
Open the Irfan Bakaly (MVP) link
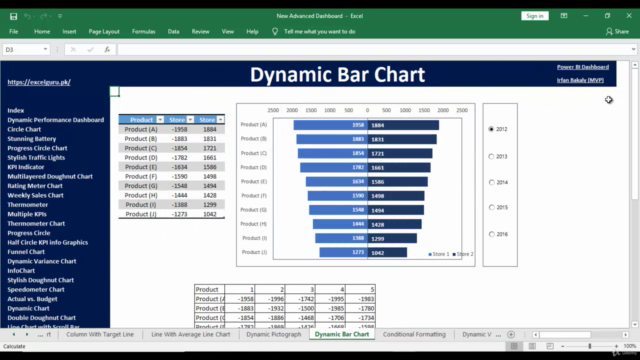pos(580,80)
